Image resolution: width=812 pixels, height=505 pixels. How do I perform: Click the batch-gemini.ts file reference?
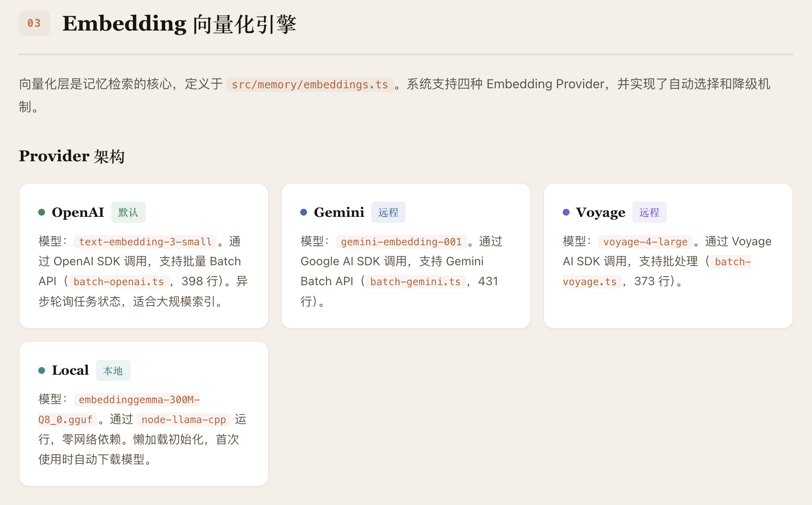[415, 282]
